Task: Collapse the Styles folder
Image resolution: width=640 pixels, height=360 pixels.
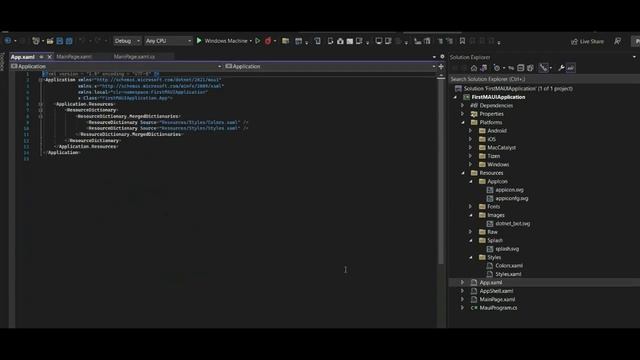Action: [x=471, y=258]
